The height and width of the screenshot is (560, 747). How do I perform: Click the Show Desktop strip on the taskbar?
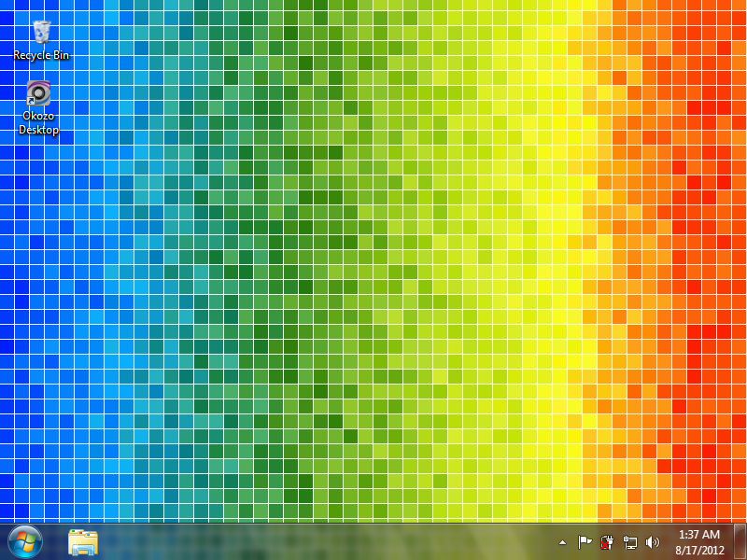click(740, 542)
